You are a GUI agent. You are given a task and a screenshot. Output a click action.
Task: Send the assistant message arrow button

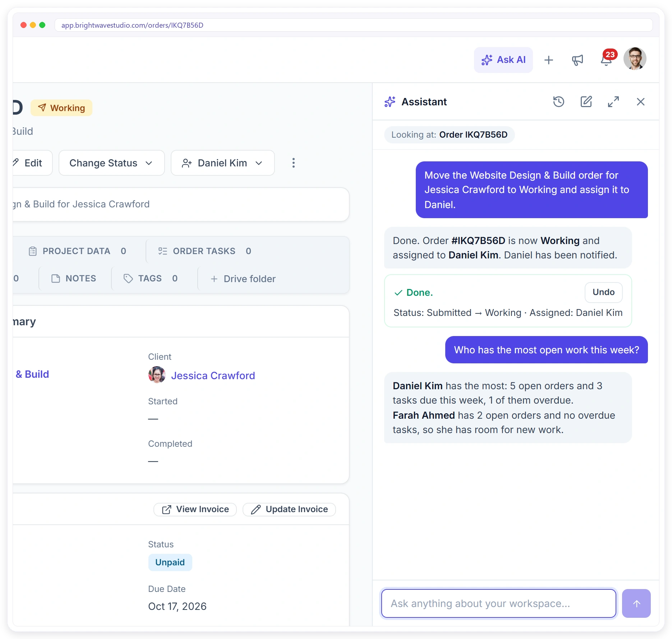[636, 603]
